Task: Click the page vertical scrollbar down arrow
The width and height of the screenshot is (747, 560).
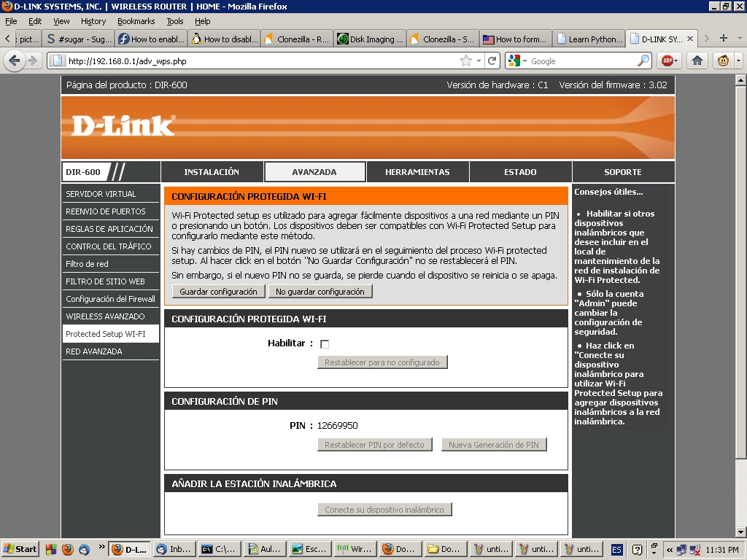Action: coord(740,532)
